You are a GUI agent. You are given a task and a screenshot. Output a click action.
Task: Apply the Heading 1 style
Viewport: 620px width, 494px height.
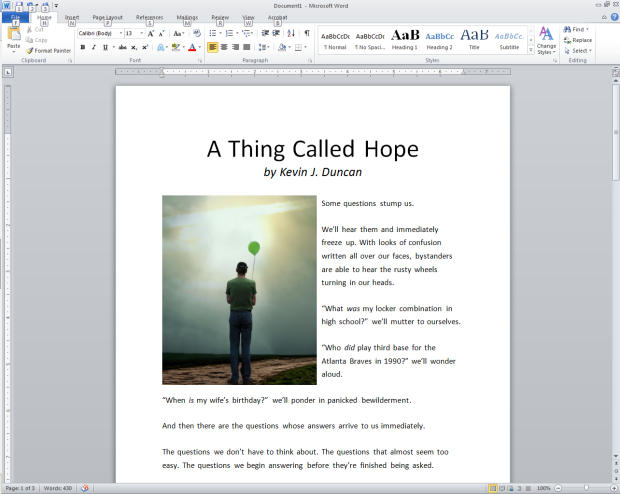click(x=405, y=40)
